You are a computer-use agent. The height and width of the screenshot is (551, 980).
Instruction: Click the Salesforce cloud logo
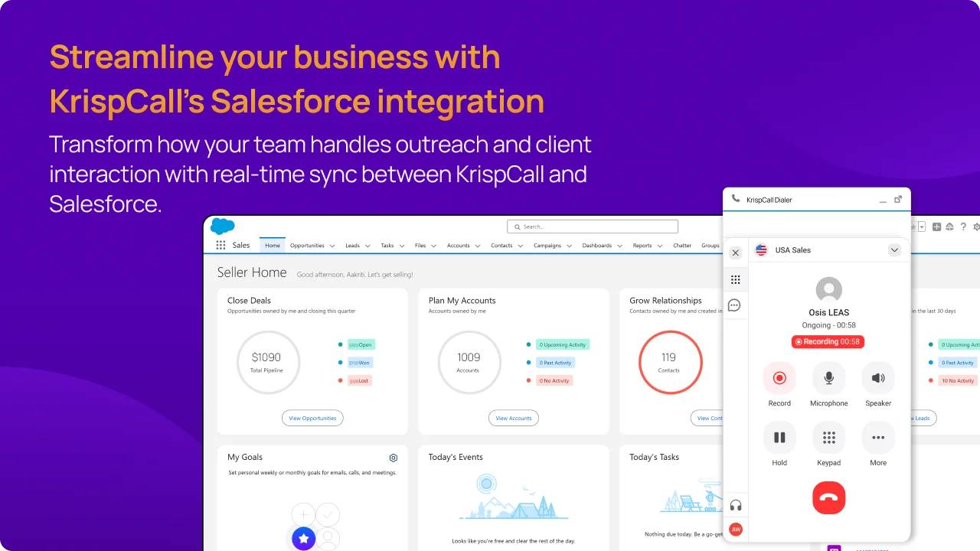[x=222, y=227]
